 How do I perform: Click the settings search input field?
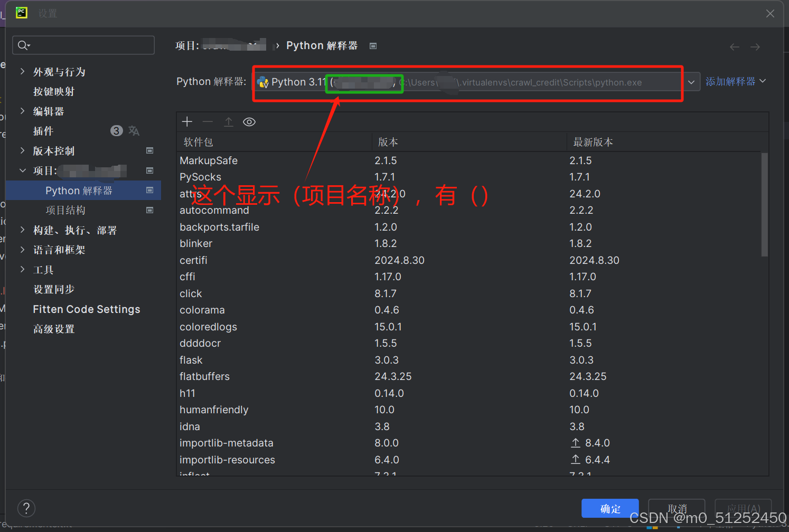(83, 45)
